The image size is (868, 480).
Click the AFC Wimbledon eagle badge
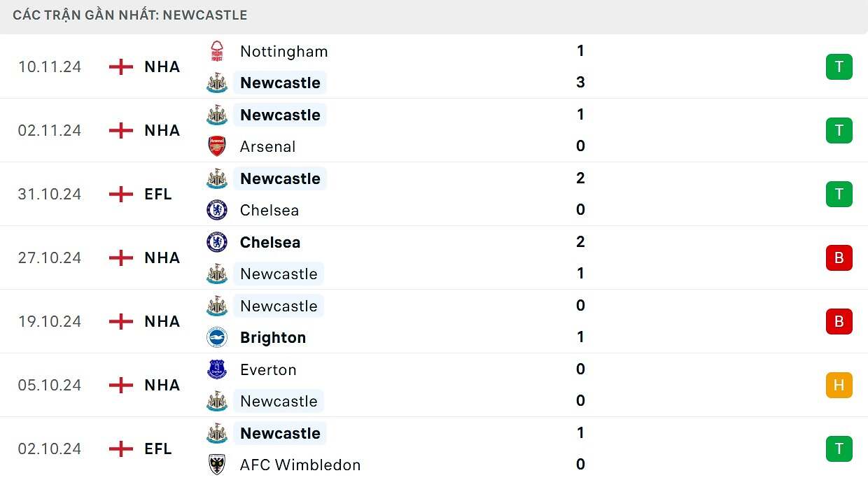217,465
